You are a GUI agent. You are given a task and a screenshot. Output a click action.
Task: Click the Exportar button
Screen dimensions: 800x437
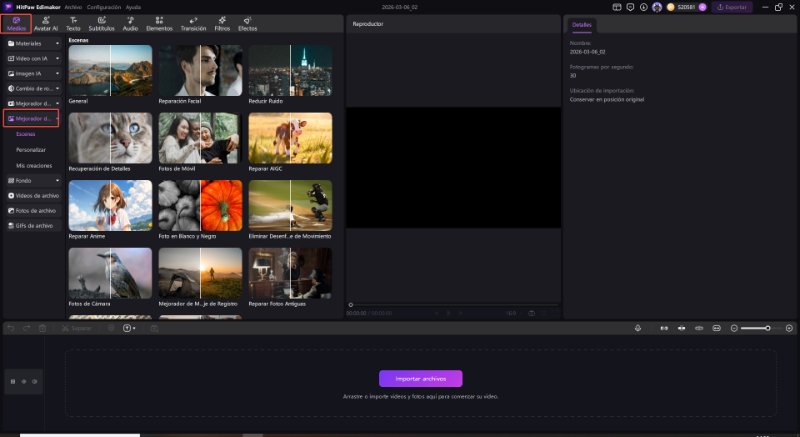(x=732, y=7)
